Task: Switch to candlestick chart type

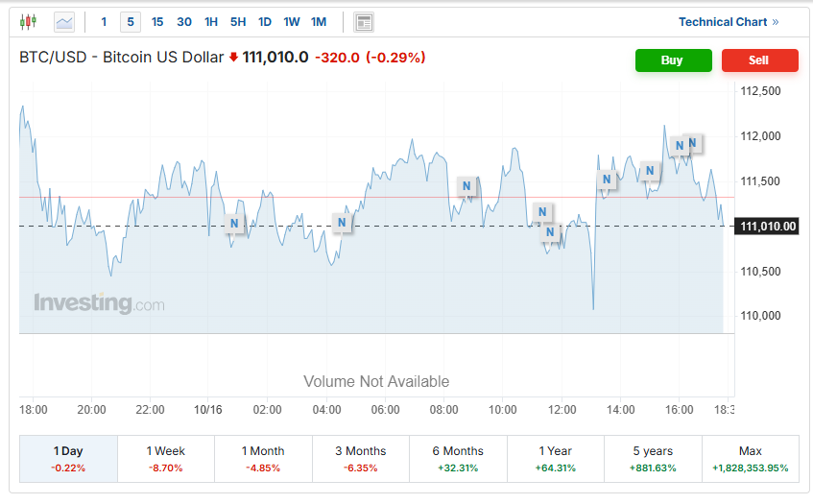Action: click(x=27, y=21)
